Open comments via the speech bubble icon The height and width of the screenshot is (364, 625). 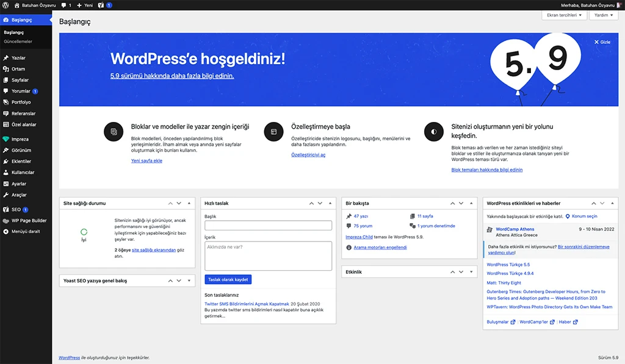click(x=63, y=5)
